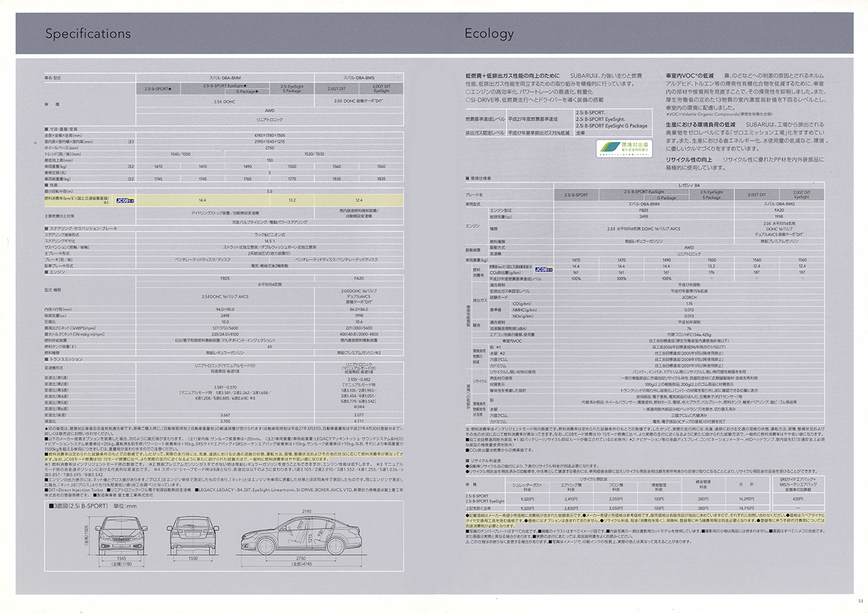Click CO2 emission value "176"
The image size is (868, 613).
tap(711, 273)
